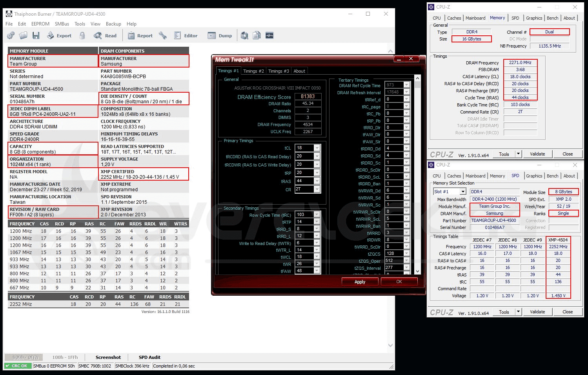Expand the tRRef_d dropdown arrow
The image size is (588, 375).
[407, 99]
